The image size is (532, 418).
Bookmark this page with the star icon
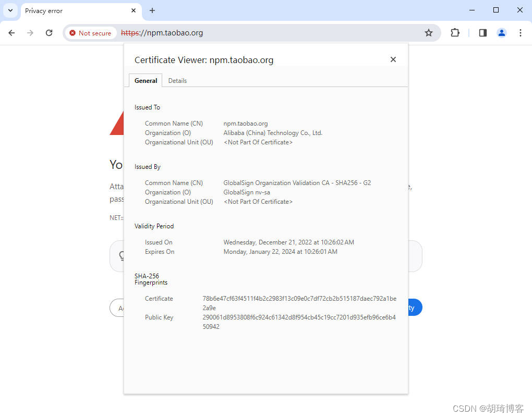pyautogui.click(x=429, y=33)
